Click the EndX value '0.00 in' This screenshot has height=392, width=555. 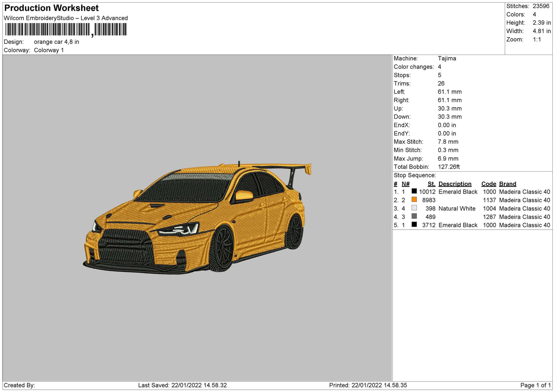coord(447,125)
